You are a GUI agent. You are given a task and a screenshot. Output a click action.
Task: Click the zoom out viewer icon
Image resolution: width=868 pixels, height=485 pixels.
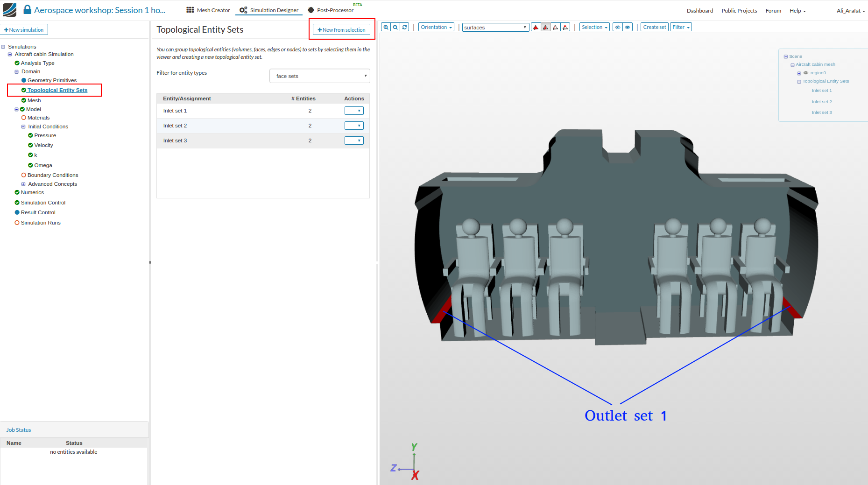(x=395, y=27)
